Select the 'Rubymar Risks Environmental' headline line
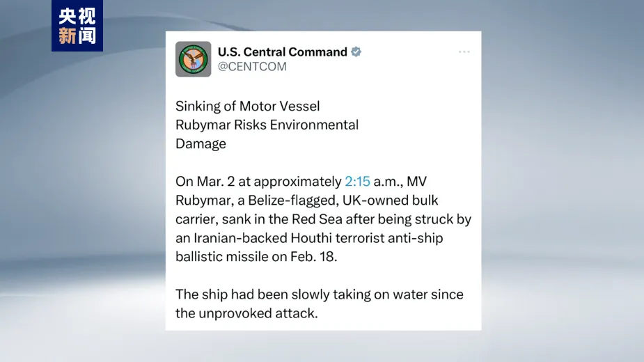The image size is (644, 362). point(267,125)
